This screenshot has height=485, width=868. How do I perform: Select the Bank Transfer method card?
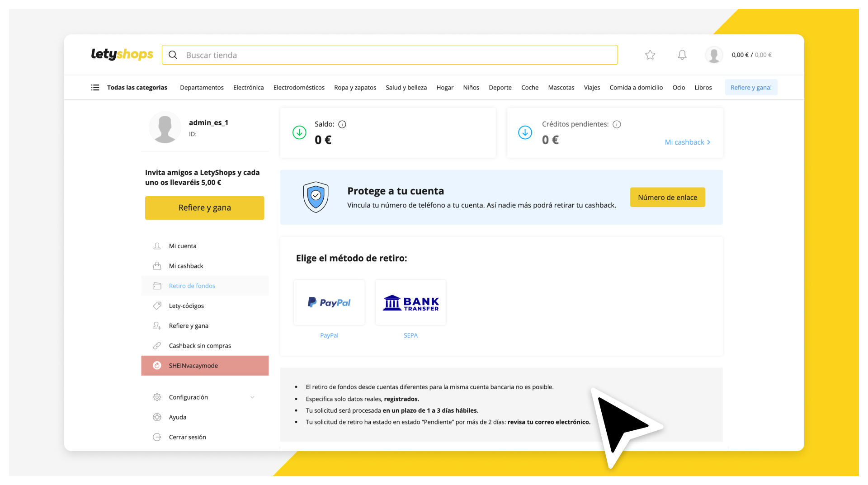[x=410, y=302]
